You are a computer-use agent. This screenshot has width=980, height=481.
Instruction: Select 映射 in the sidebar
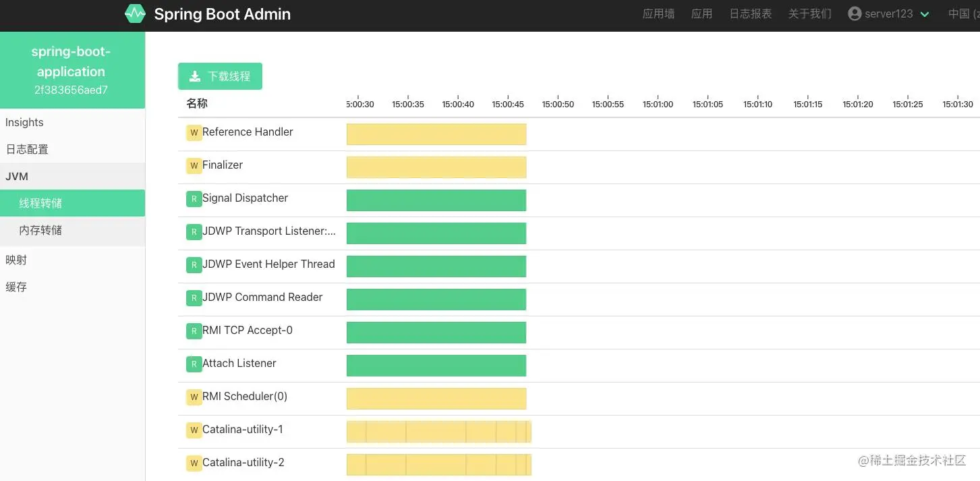(72, 260)
